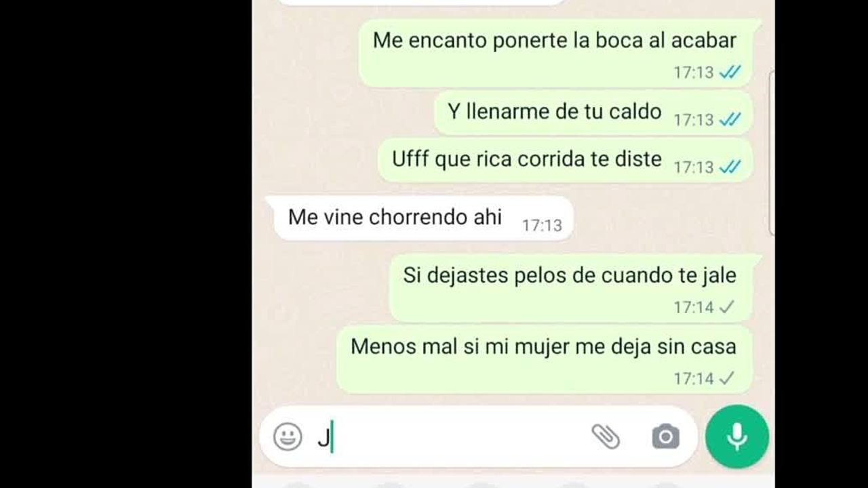Tap the paperclip attachment icon
Screen dimensions: 868x488
(x=606, y=436)
